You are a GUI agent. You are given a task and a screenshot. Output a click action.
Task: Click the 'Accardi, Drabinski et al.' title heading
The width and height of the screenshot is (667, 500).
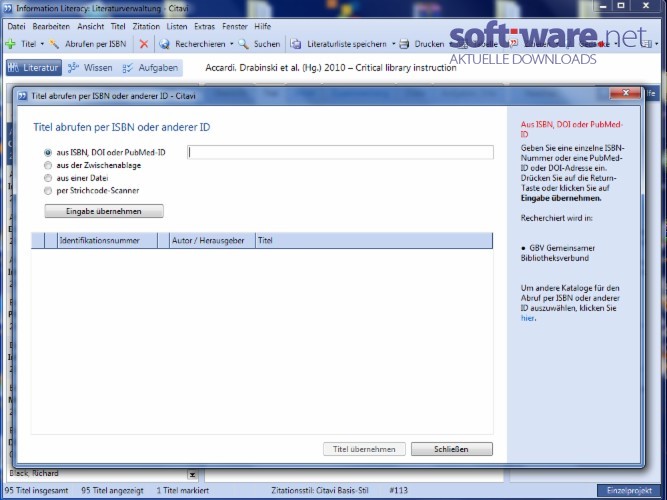pyautogui.click(x=331, y=68)
